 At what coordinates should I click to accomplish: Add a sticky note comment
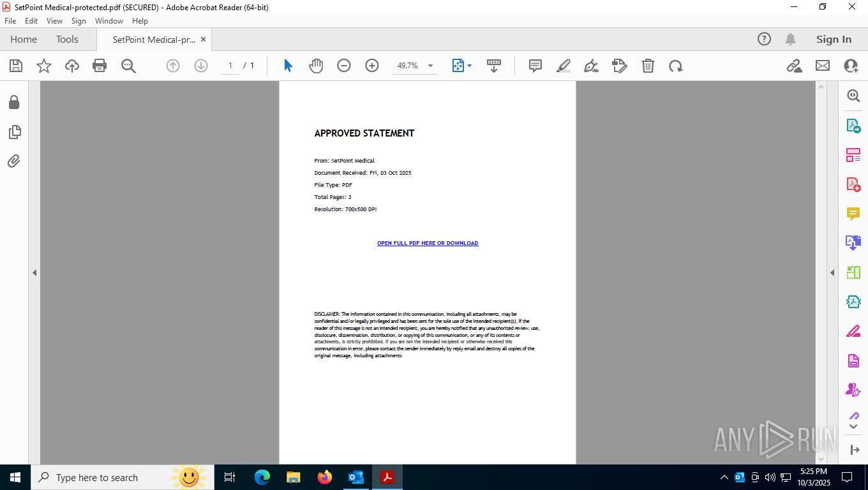535,66
